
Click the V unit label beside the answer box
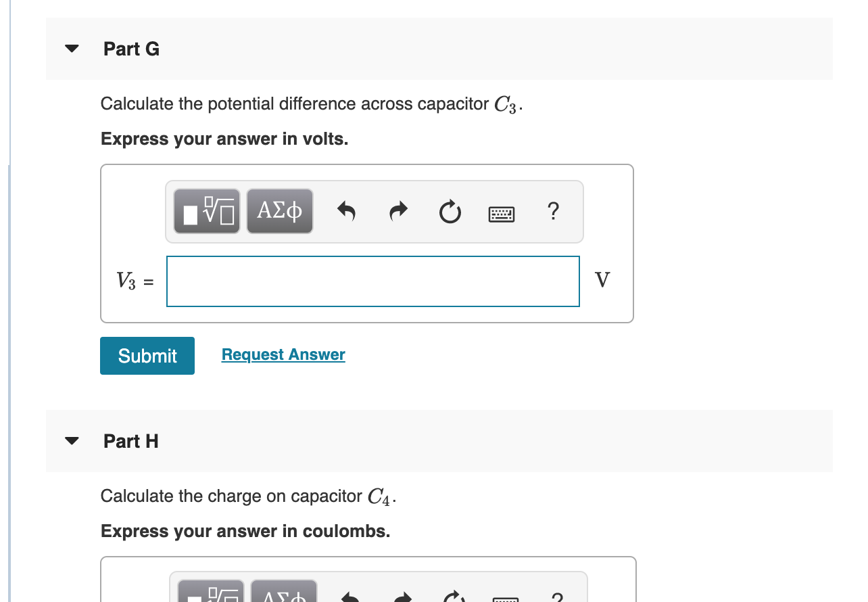[x=602, y=279]
